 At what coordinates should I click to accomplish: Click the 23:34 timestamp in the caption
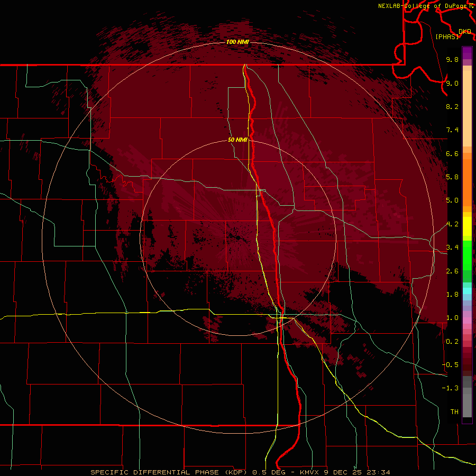click(379, 472)
